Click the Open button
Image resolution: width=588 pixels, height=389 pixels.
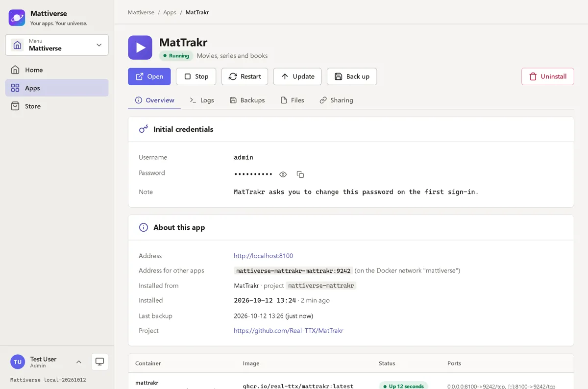(149, 76)
